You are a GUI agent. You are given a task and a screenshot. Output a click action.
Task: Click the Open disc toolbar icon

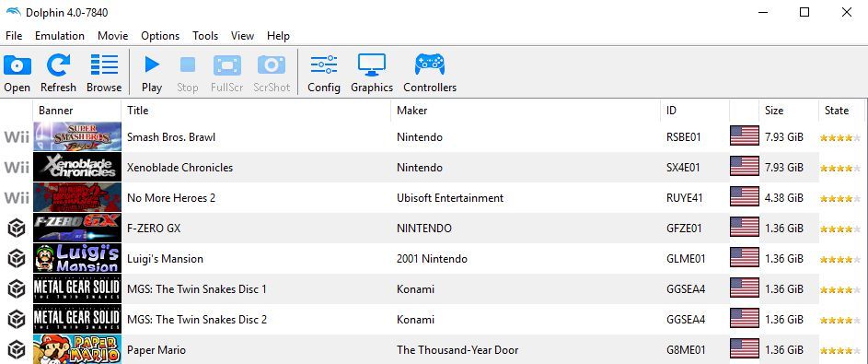click(17, 65)
